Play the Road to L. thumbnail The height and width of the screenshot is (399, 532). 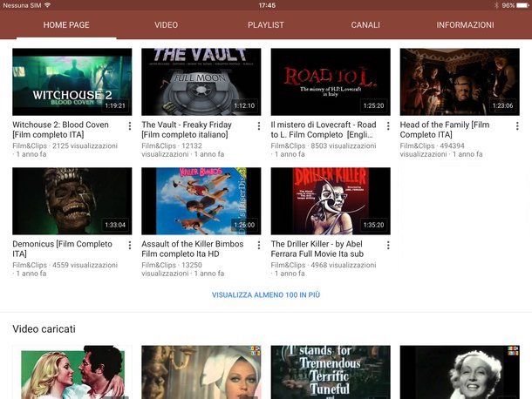point(331,82)
